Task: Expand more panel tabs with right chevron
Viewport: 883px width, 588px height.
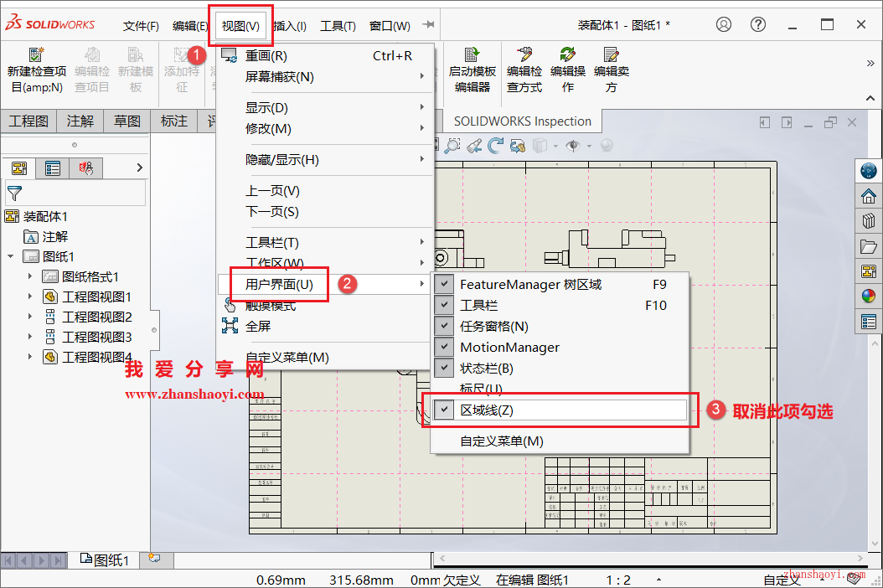Action: coord(140,168)
